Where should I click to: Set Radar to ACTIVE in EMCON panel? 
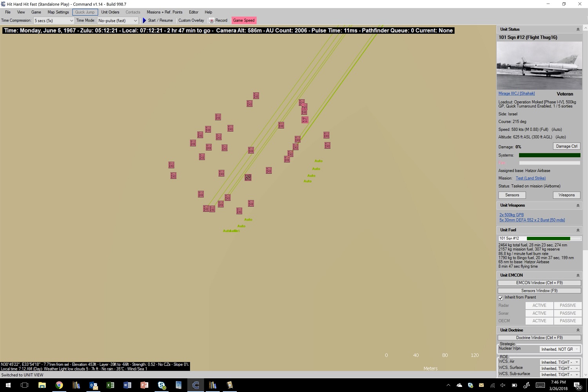(x=539, y=305)
